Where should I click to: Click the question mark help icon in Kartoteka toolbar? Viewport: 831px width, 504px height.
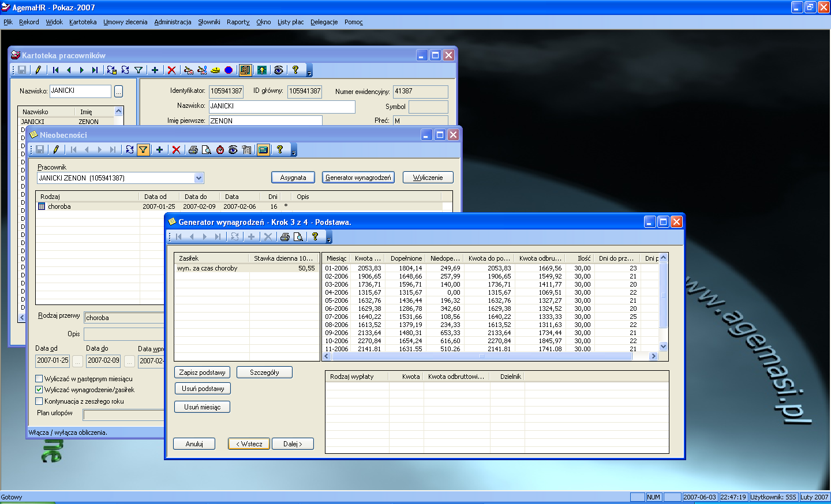295,70
